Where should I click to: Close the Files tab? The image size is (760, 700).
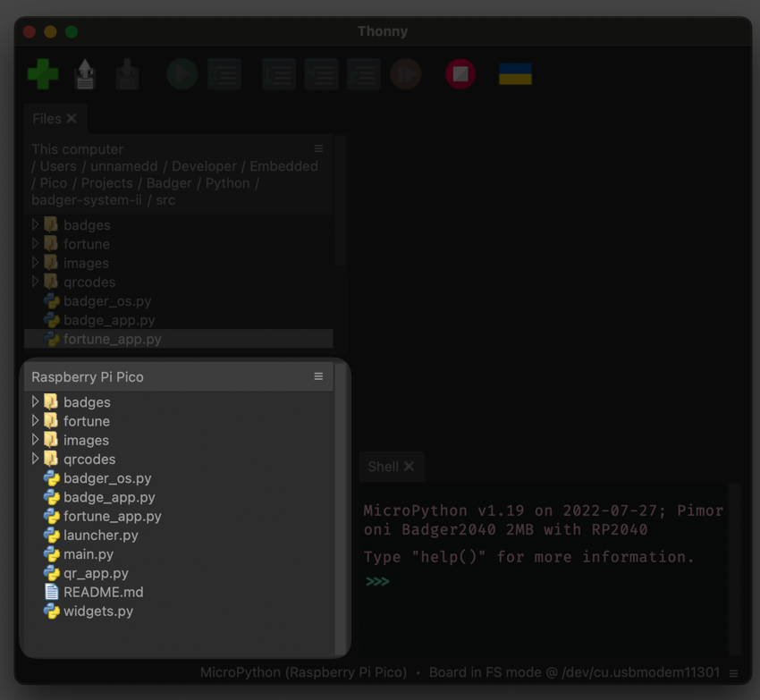[72, 118]
